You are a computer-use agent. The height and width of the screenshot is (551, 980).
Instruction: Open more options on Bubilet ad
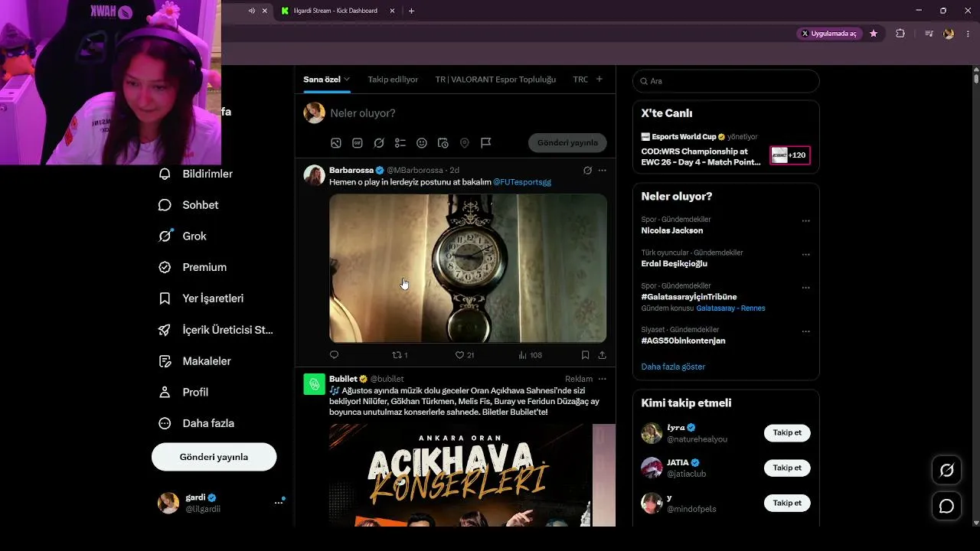[x=602, y=379]
